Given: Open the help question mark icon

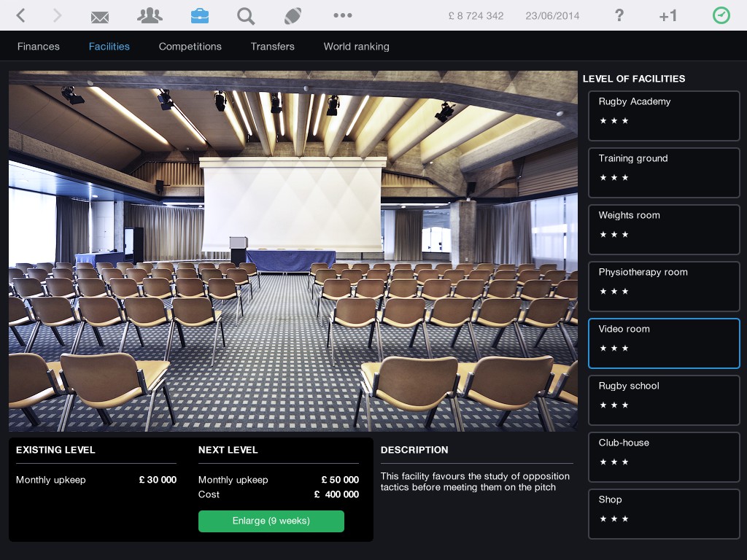Looking at the screenshot, I should pyautogui.click(x=619, y=15).
